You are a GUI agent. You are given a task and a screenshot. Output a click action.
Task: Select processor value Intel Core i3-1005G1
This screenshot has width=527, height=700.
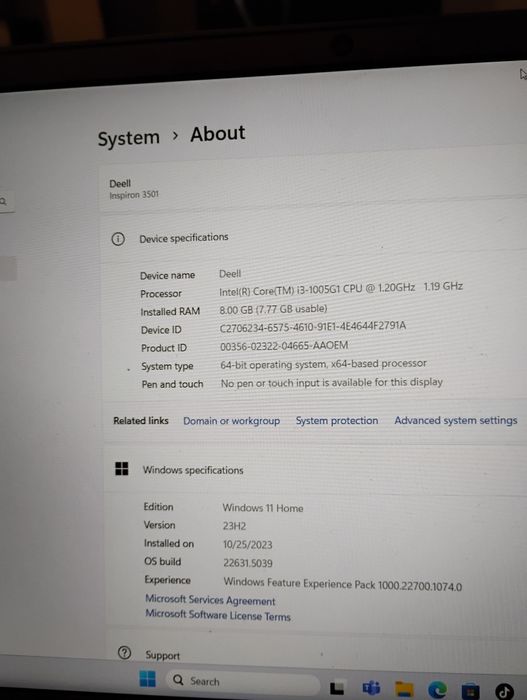(x=341, y=289)
